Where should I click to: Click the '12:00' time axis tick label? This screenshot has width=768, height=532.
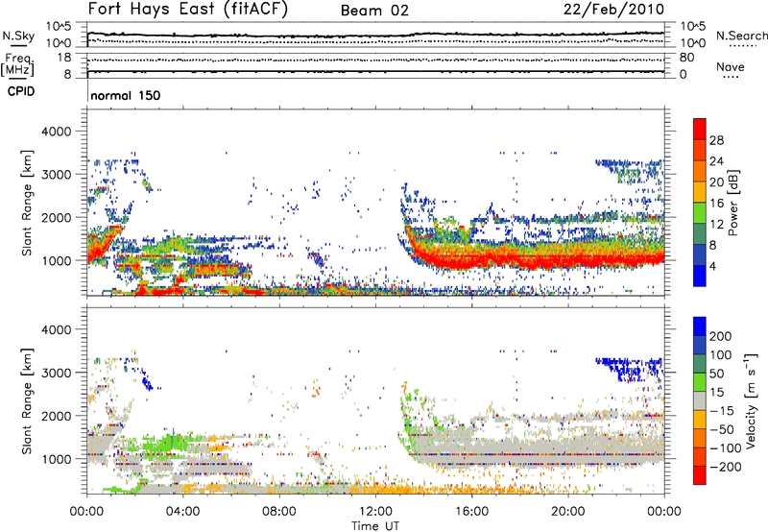click(375, 512)
